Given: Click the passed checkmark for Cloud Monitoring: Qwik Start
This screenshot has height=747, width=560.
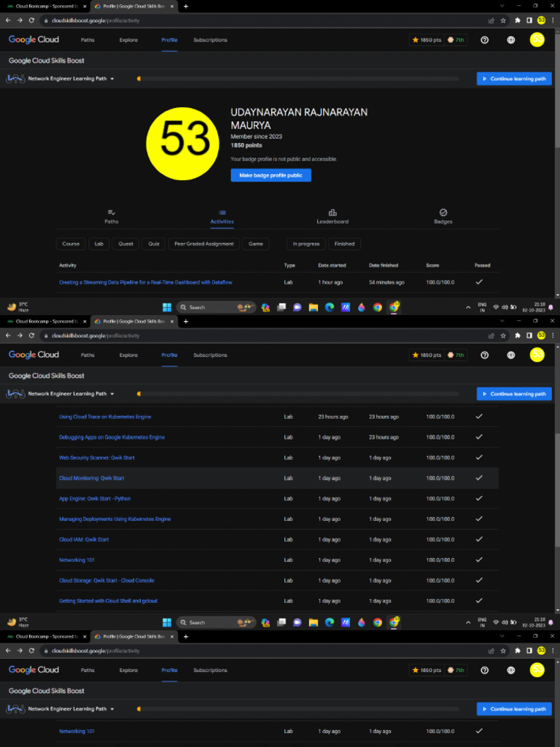Looking at the screenshot, I should 479,478.
